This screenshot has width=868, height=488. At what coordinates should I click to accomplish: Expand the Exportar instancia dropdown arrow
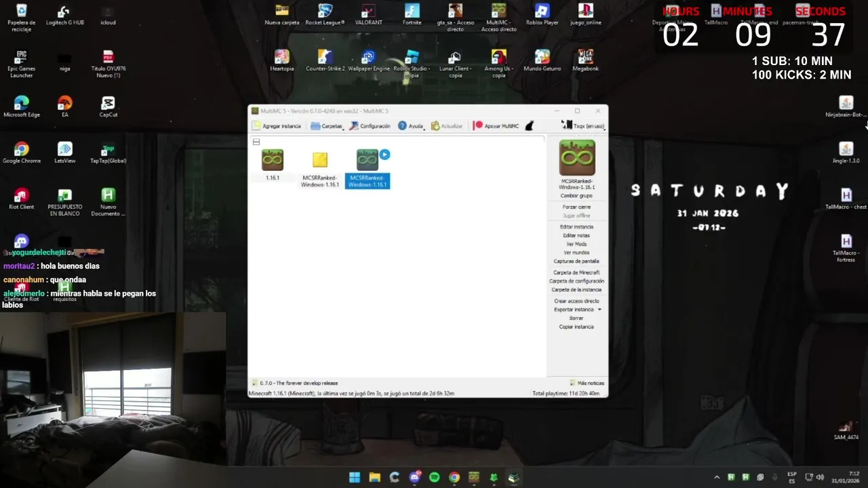click(599, 310)
